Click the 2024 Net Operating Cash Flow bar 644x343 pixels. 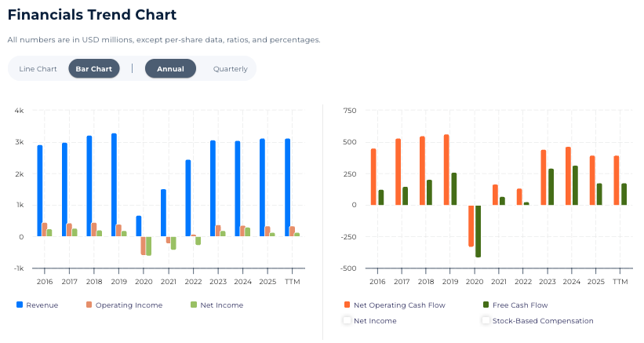568,176
